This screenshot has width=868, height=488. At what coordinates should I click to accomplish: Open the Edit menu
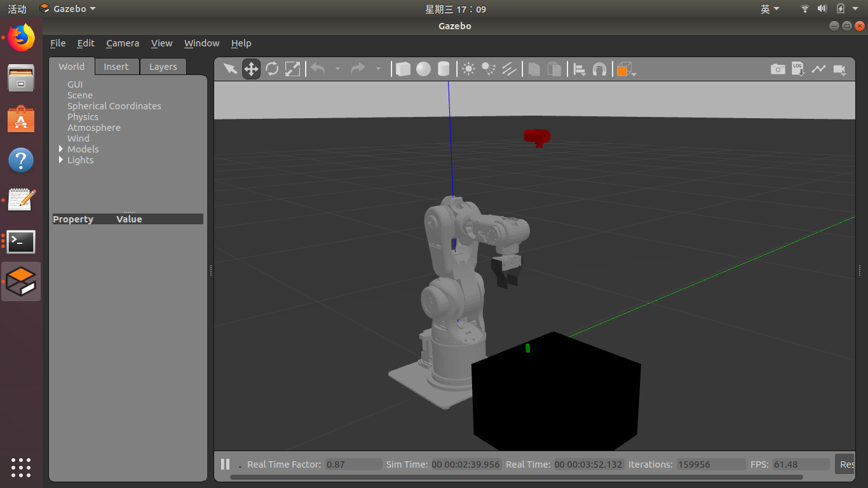point(86,43)
